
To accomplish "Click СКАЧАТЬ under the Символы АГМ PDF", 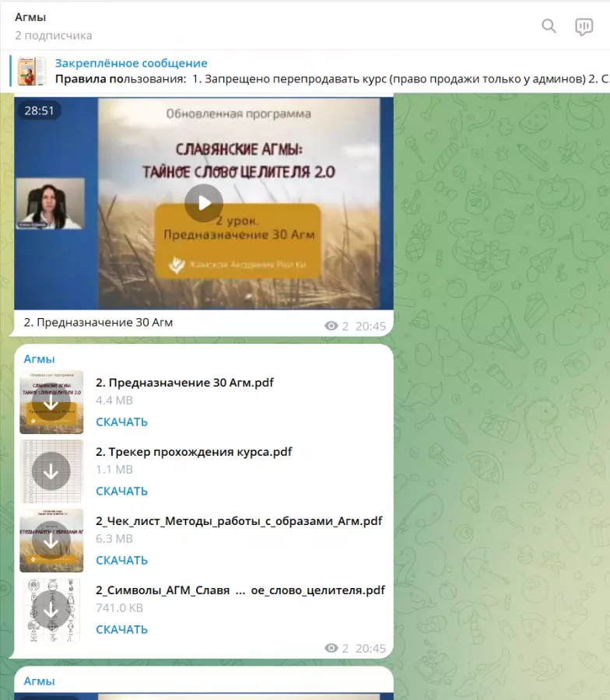I will pos(121,630).
